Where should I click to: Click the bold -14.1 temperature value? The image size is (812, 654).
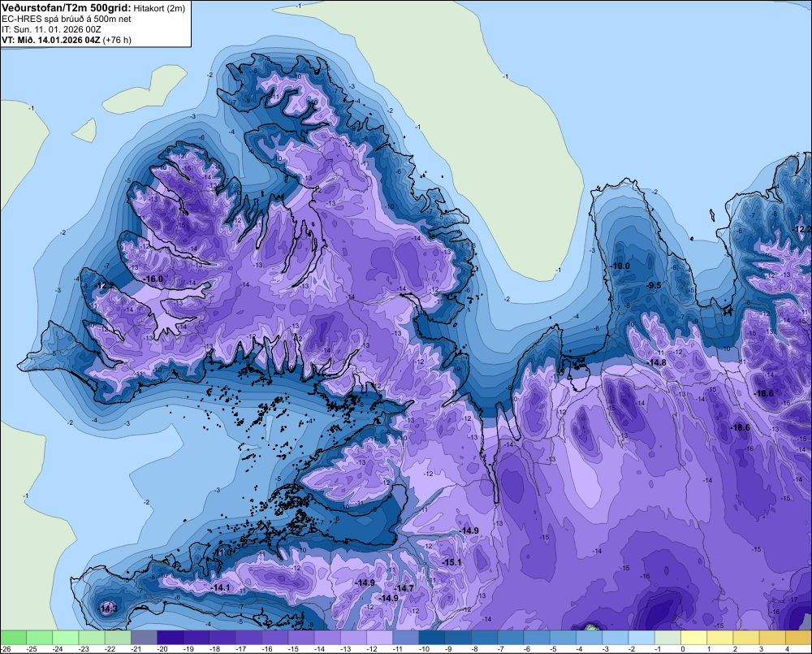point(221,587)
